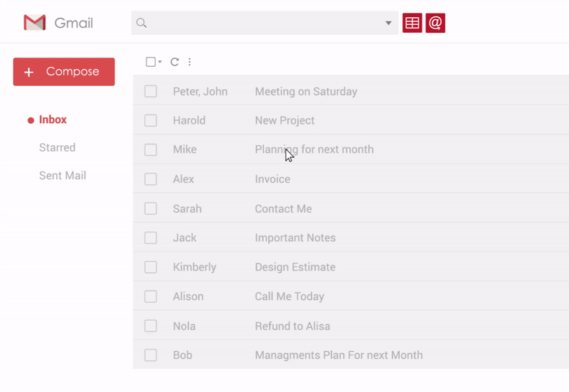Select the checkbox for Alex's Invoice email
The height and width of the screenshot is (392, 569).
[151, 179]
